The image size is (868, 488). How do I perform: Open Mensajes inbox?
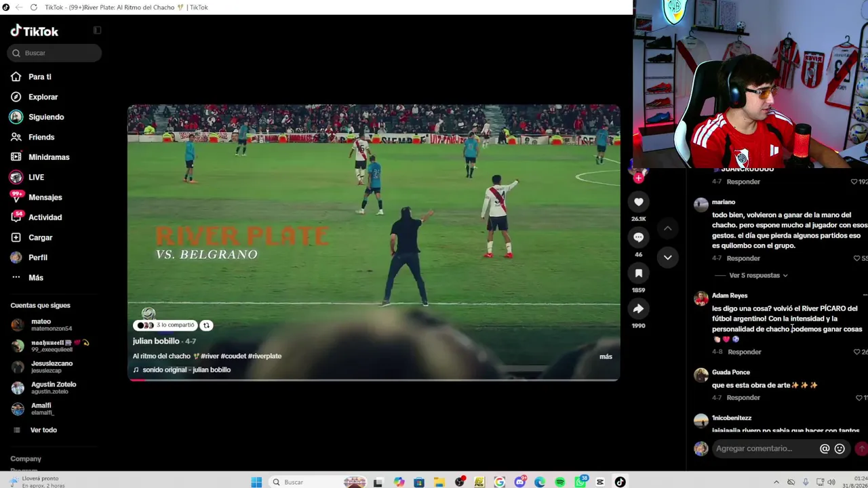pyautogui.click(x=45, y=197)
